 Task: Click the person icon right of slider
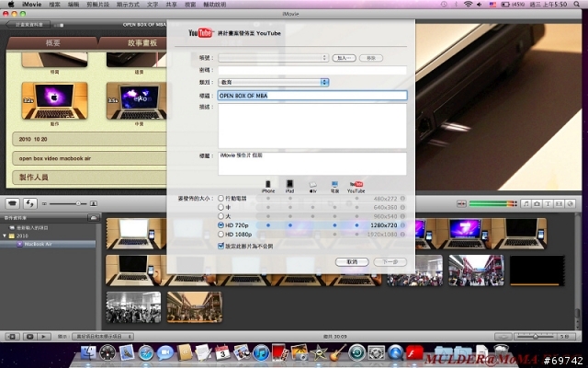(x=94, y=203)
